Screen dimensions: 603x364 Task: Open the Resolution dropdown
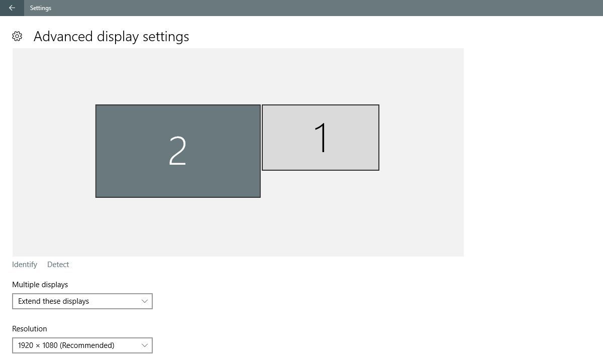coord(82,345)
